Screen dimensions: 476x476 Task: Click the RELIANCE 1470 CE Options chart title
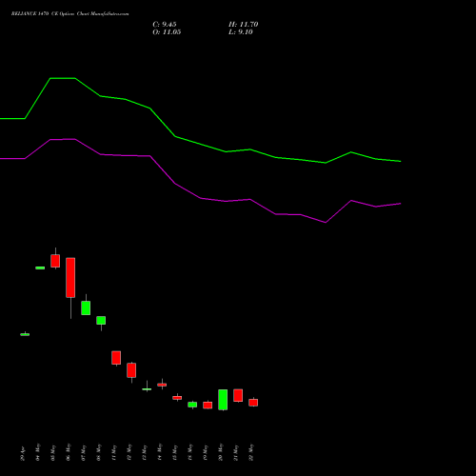point(70,14)
